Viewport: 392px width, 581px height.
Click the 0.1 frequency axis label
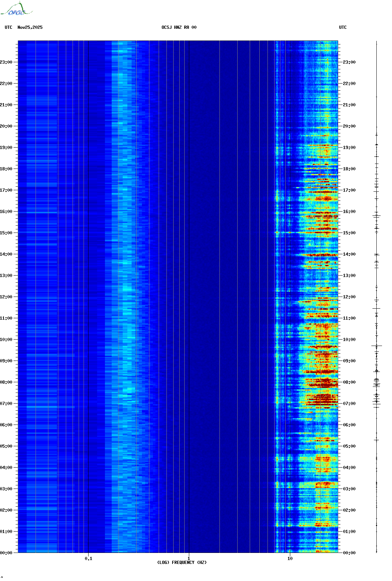click(89, 559)
